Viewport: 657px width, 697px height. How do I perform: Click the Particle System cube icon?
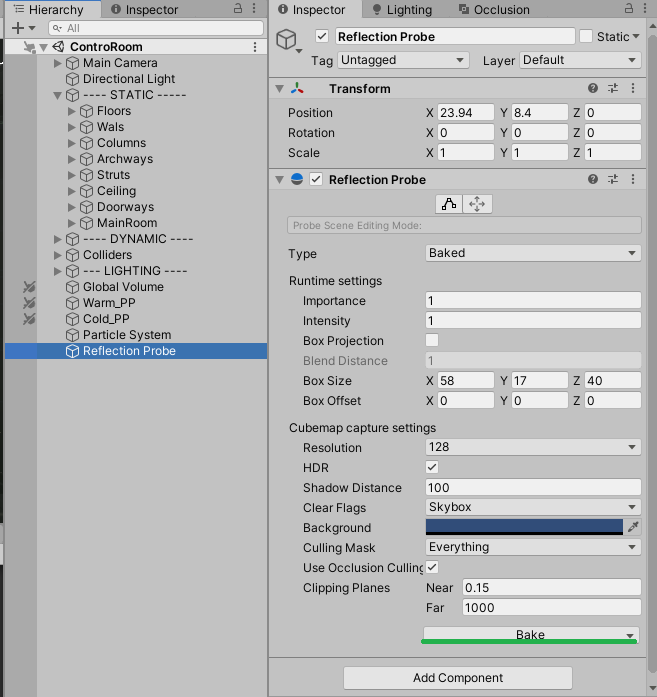point(72,335)
